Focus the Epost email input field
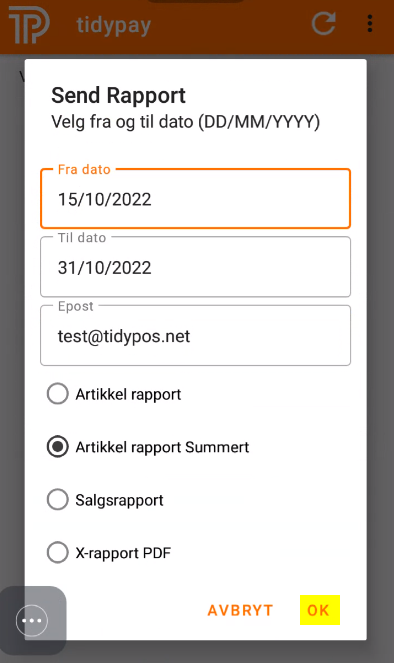 [195, 335]
